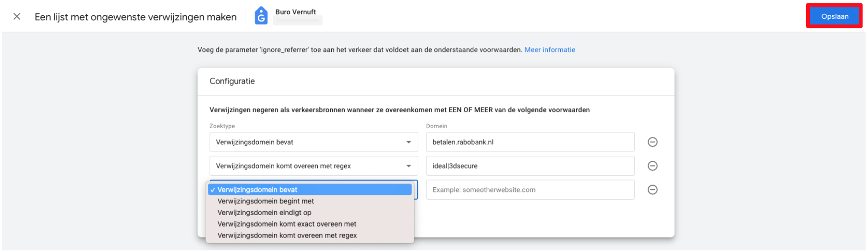Close the unwanted referrals list dialog
The width and height of the screenshot is (868, 251).
coord(17,17)
